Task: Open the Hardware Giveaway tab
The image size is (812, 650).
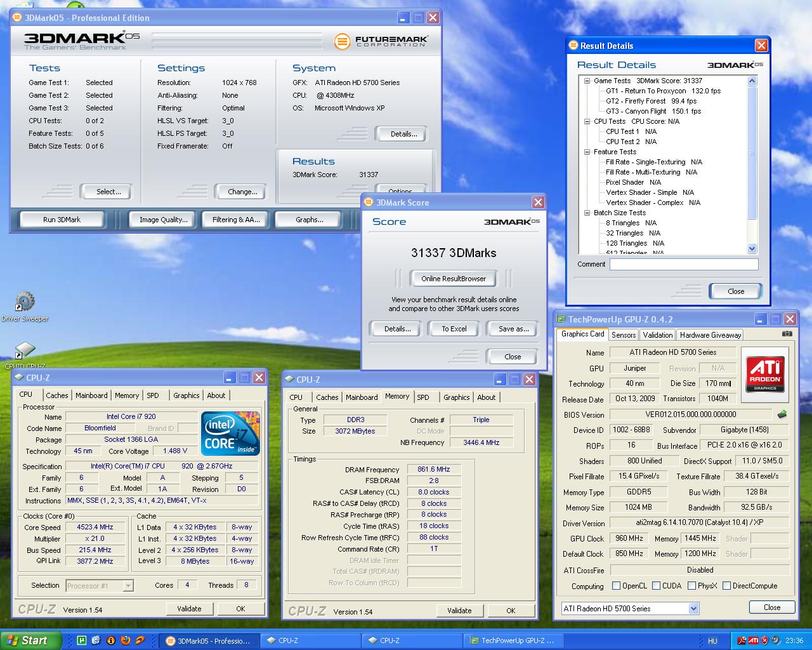Action: click(710, 335)
